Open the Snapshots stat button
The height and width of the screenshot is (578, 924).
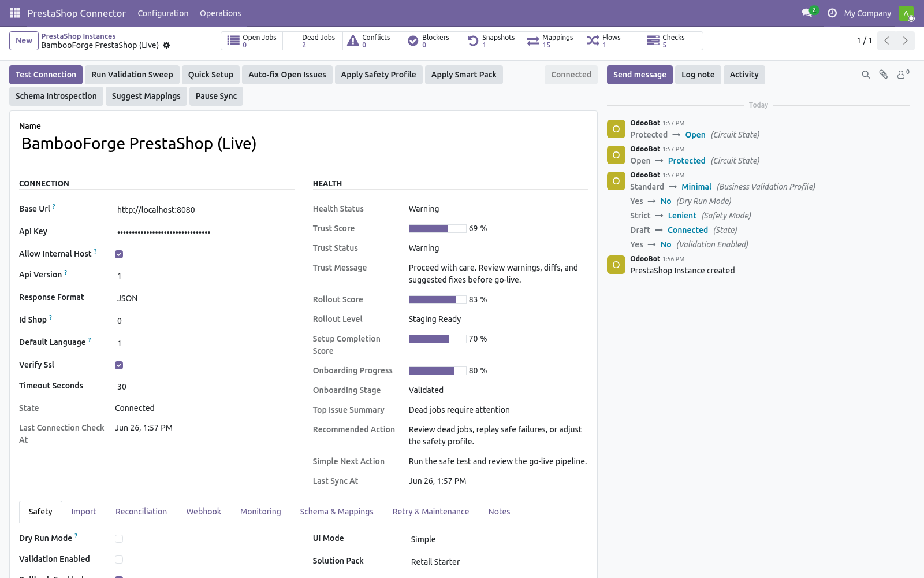click(x=493, y=40)
